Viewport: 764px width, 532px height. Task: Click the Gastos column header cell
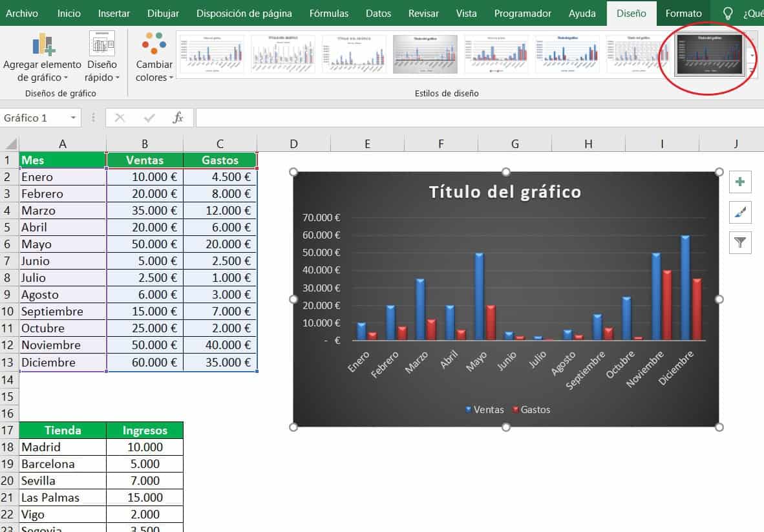(x=220, y=160)
